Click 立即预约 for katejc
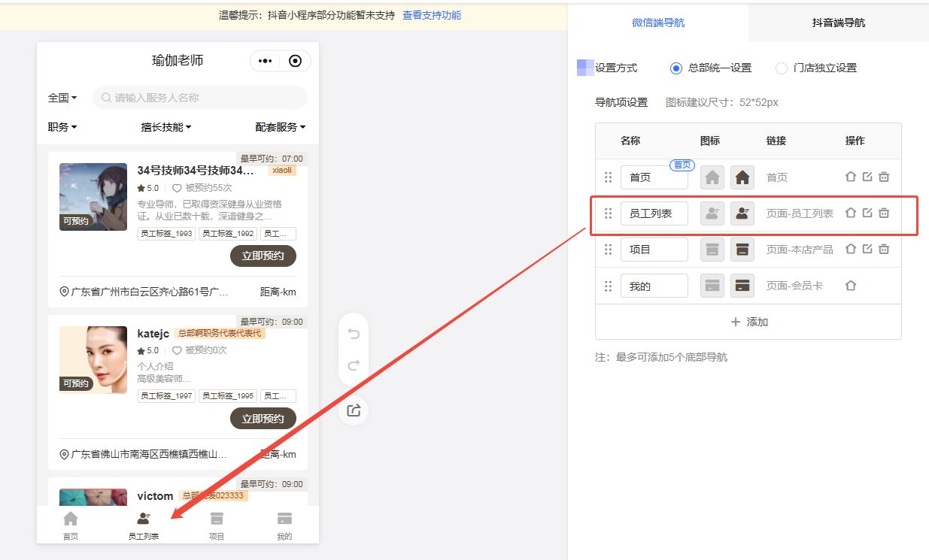 pos(263,419)
